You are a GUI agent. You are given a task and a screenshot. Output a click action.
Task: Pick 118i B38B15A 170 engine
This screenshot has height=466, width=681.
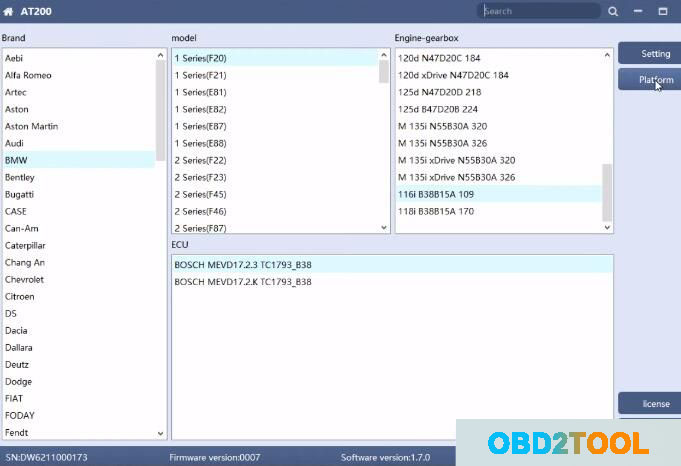pyautogui.click(x=499, y=212)
